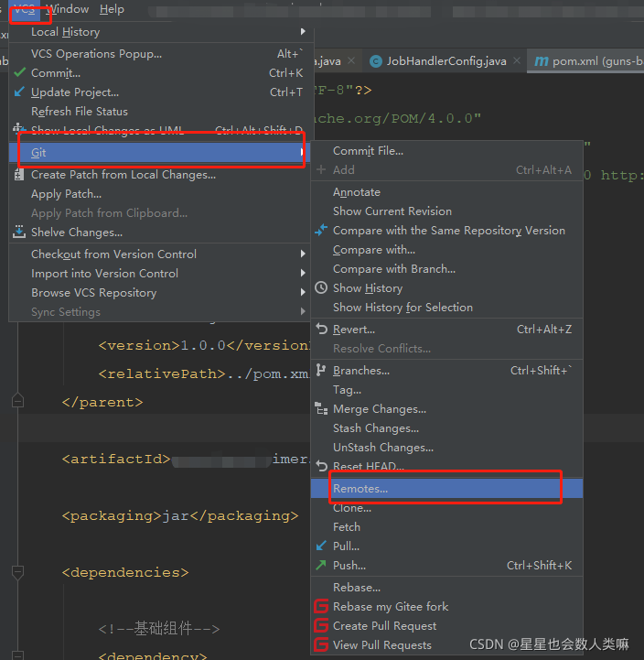Click the shelve icon beside Shelve Changes

pos(19,232)
